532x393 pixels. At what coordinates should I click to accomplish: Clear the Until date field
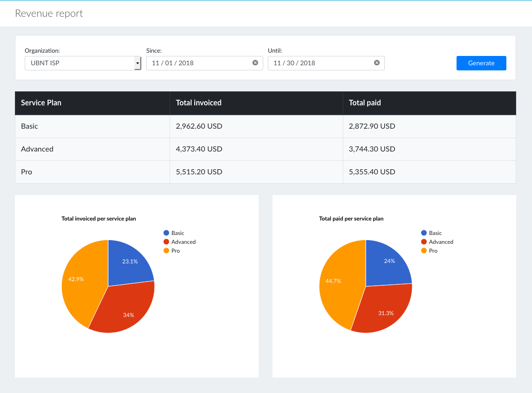pyautogui.click(x=376, y=62)
